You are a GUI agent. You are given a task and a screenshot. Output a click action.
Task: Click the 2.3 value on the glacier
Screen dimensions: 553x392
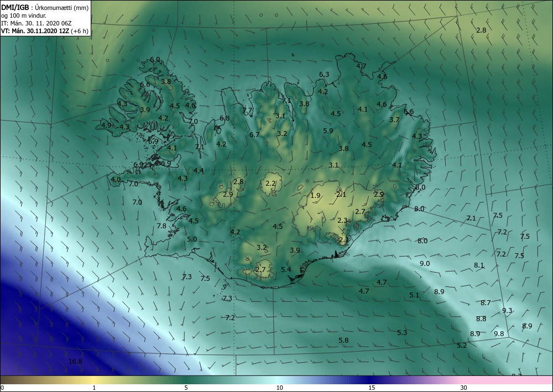point(342,221)
